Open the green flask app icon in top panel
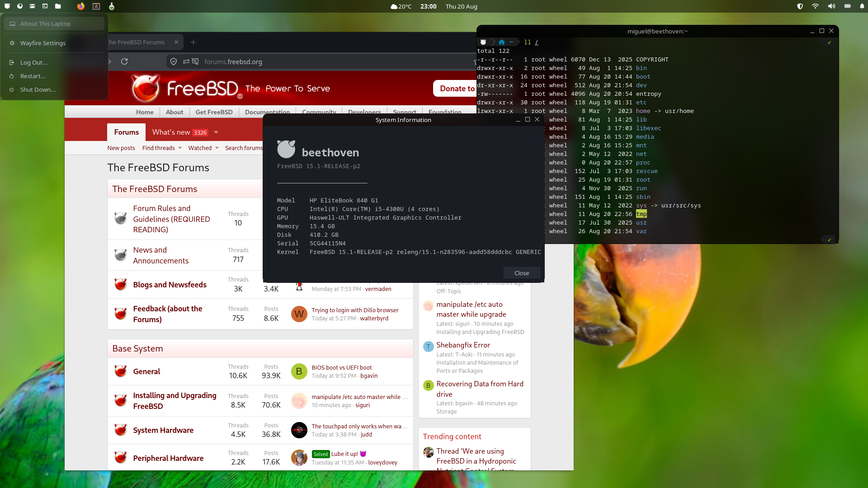Screen dimensions: 868x488 [x=112, y=6]
